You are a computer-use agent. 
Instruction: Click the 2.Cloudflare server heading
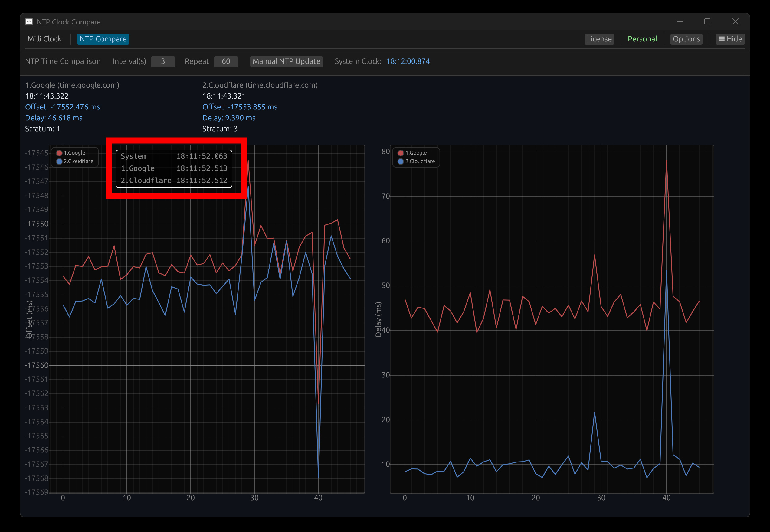click(x=260, y=85)
